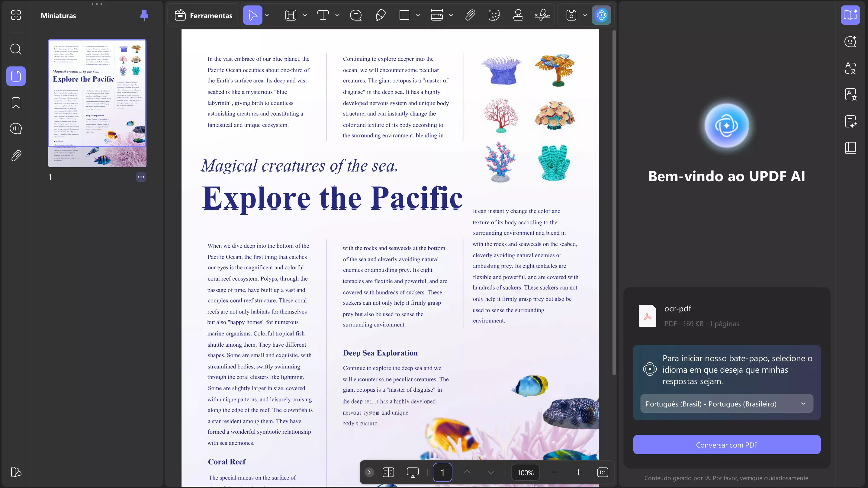The width and height of the screenshot is (868, 488).
Task: Toggle the UPDF AI button in toolbar
Action: point(601,15)
